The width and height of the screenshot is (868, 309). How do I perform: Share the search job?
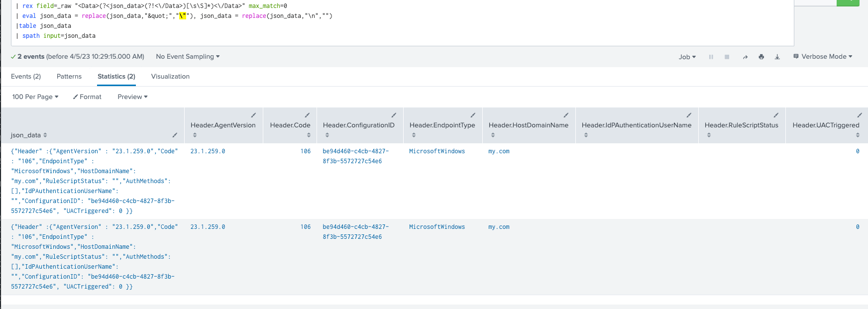pos(745,57)
